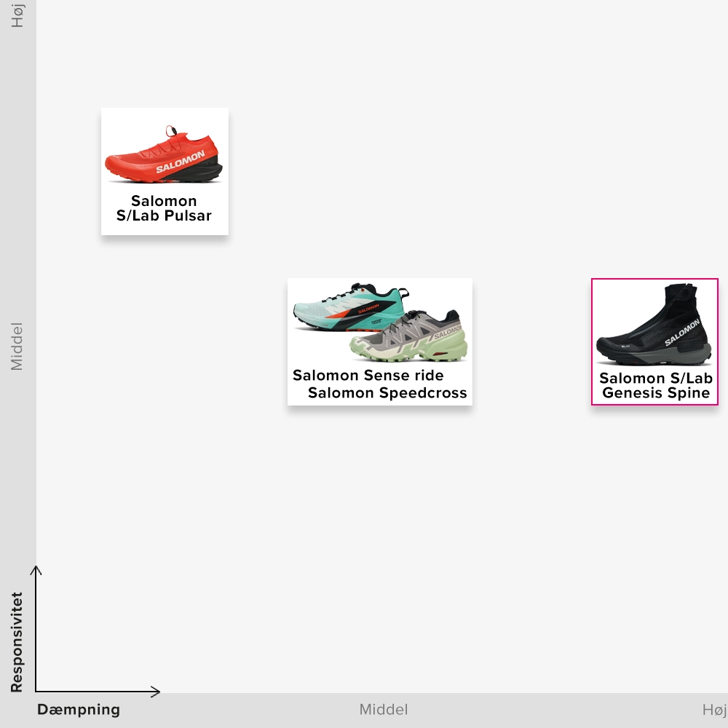Screen dimensions: 728x728
Task: Click the SALOMON logo on black boot
Action: coord(682,332)
